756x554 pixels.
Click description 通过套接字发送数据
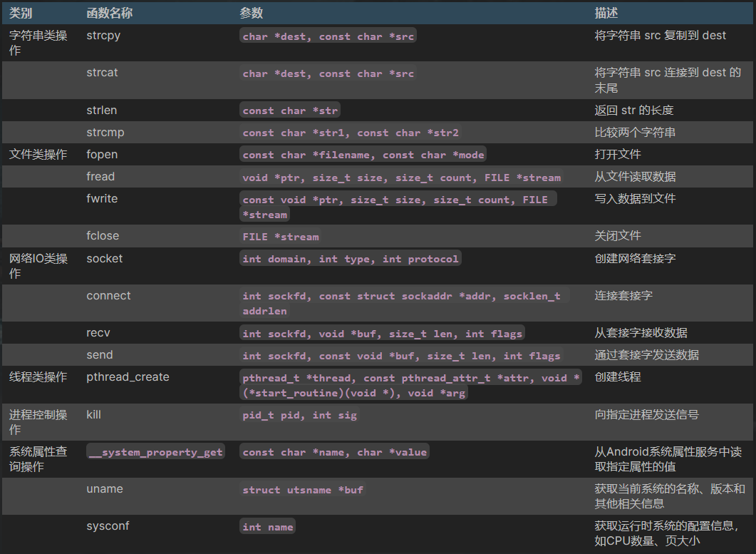(646, 355)
